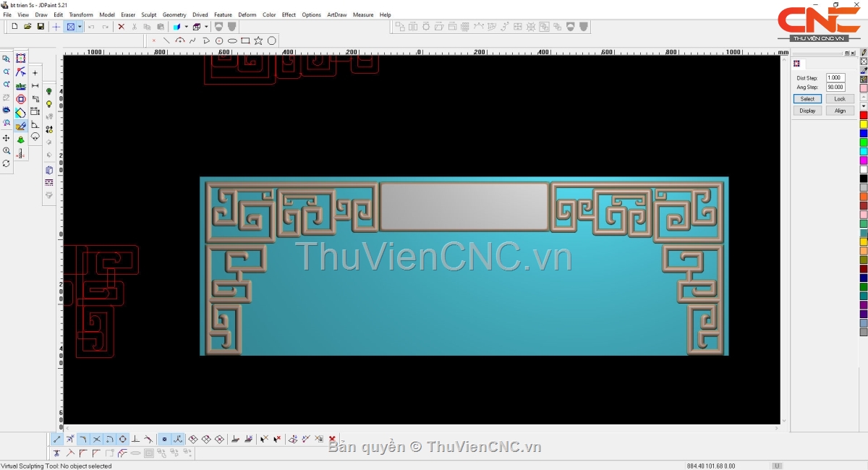Open the ArtDraw menu

point(337,14)
